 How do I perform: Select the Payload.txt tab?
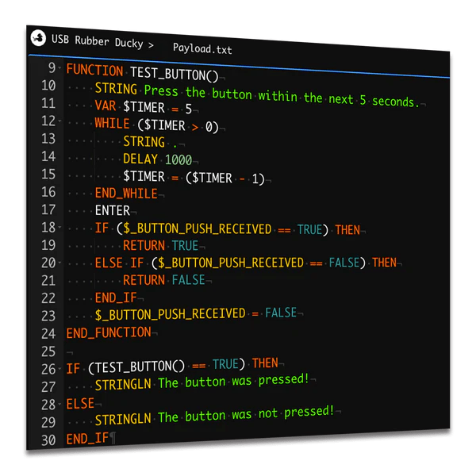click(202, 48)
